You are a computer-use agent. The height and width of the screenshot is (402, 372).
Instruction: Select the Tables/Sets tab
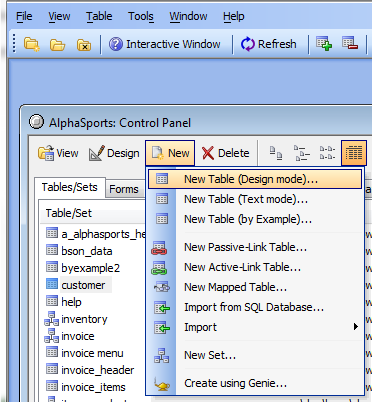tap(70, 187)
